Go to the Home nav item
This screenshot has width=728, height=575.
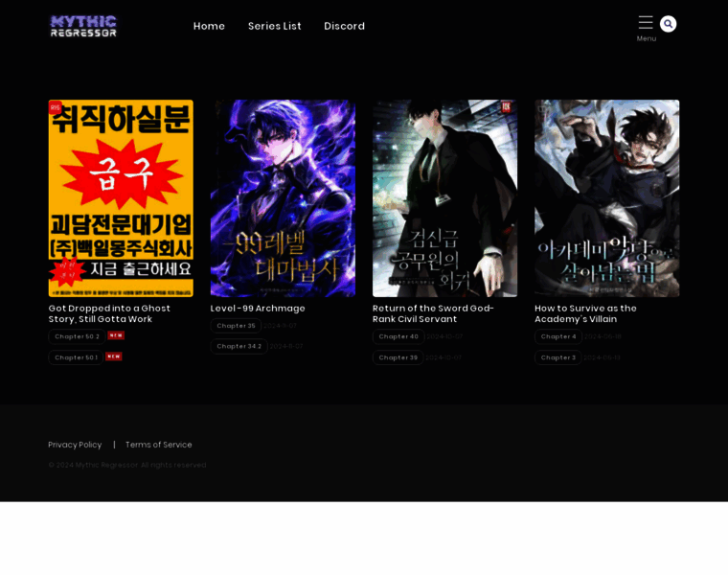click(x=209, y=26)
